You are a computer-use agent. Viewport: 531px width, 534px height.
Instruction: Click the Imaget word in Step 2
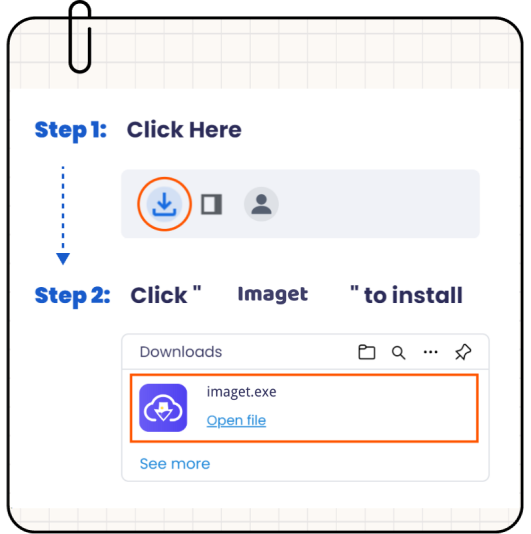click(273, 295)
